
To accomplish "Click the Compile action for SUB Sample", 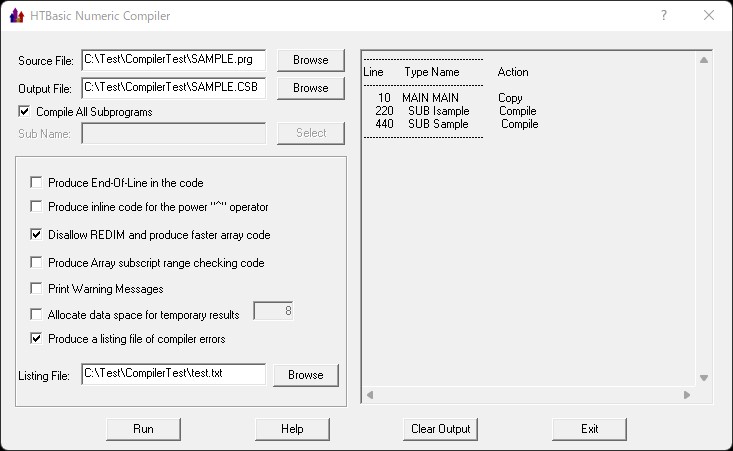I will [520, 124].
